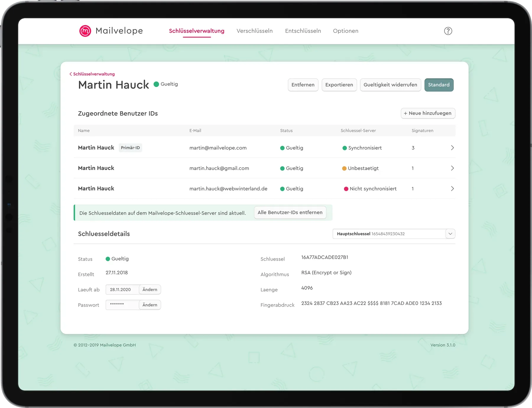
Task: Click Ändern next to expiry date
Action: coord(150,290)
